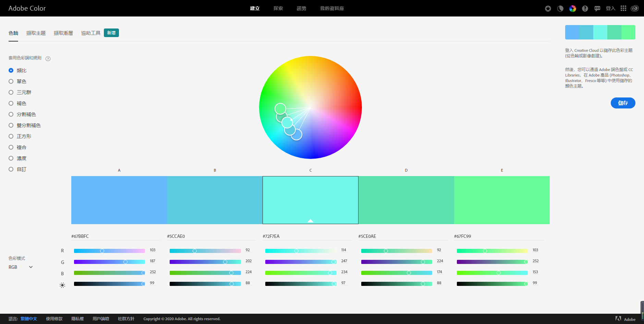Click the Adobe Color logo
This screenshot has width=644, height=324.
[x=27, y=8]
